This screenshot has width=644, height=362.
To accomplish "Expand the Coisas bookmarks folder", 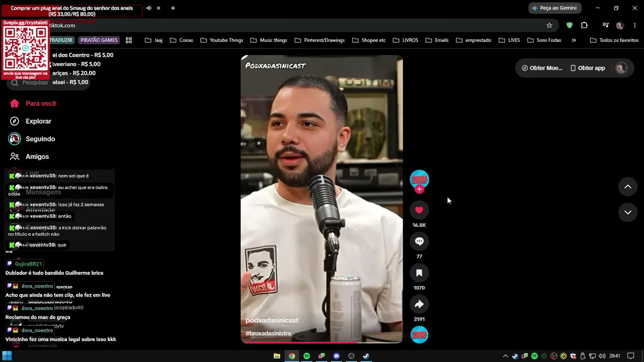I will (x=181, y=40).
